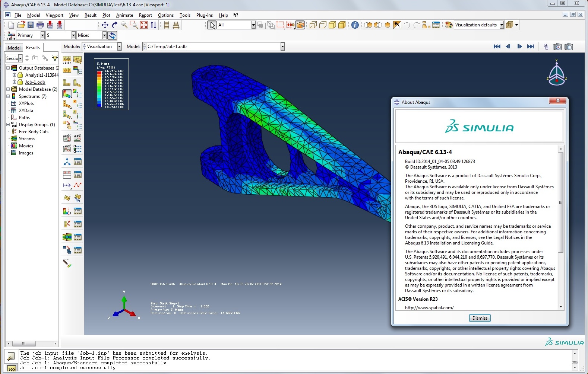
Task: Click the Query information icon
Action: point(355,25)
